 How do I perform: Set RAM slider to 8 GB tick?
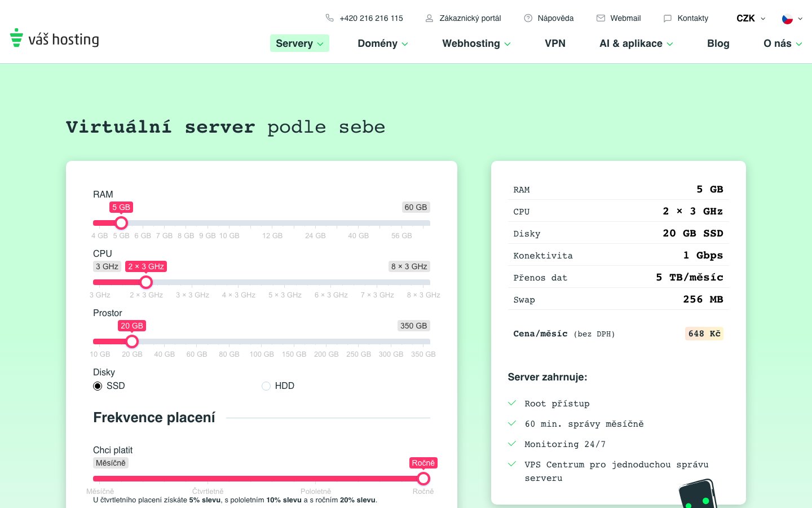(x=186, y=235)
